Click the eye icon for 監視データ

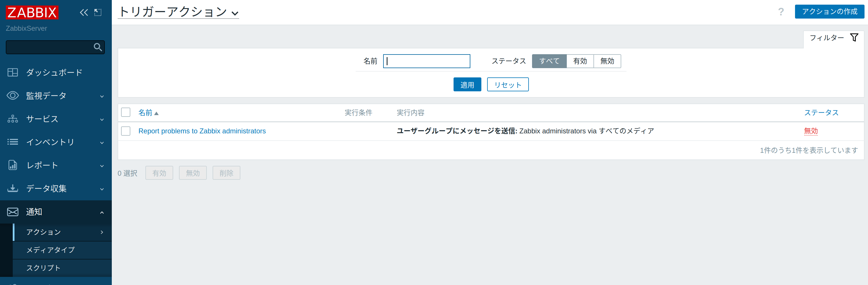tap(13, 95)
